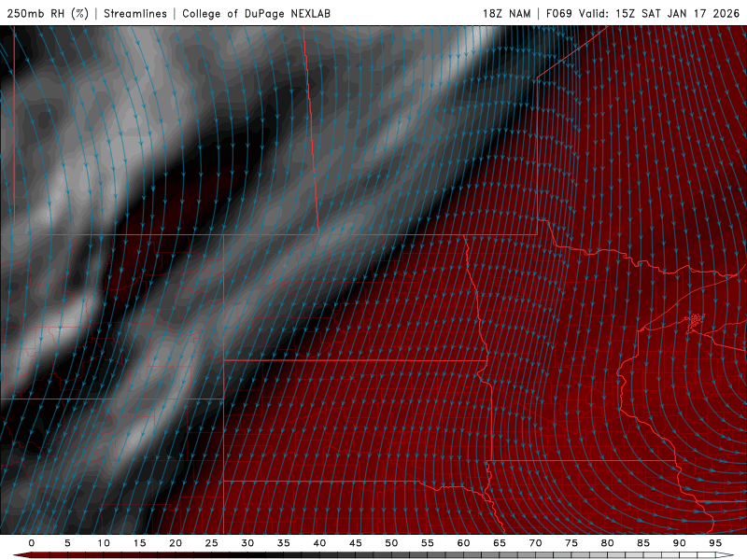Click the colorbar label "5"
The image size is (747, 560).
(x=67, y=543)
